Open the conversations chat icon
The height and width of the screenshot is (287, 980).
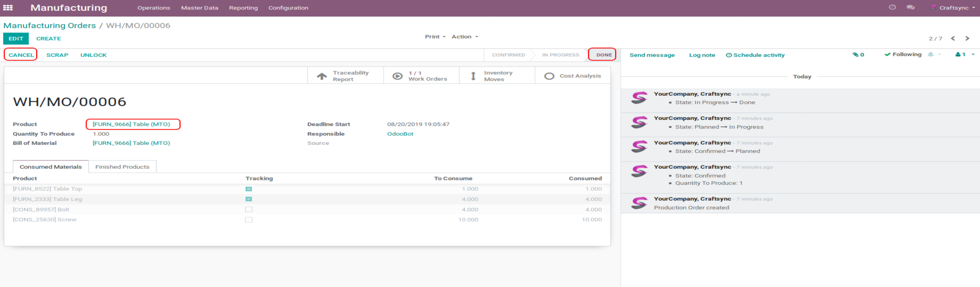click(x=910, y=7)
